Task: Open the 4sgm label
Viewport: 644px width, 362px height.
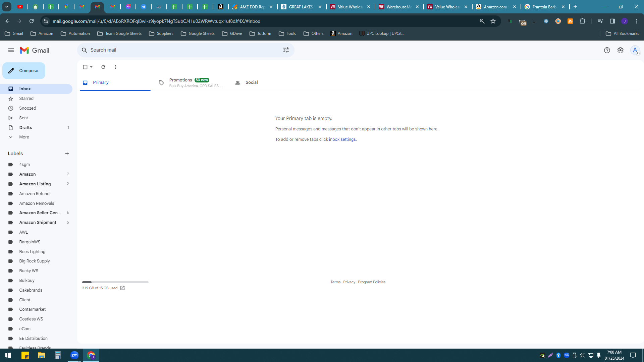Action: (x=36, y=165)
